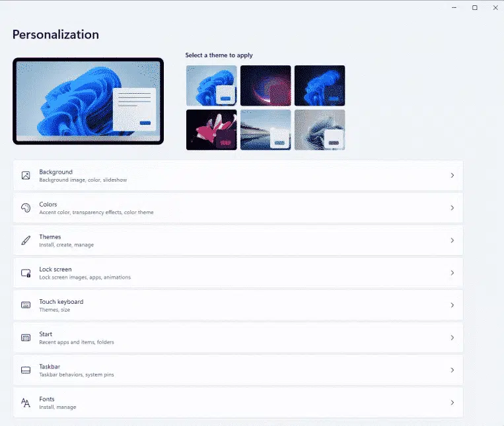Viewport: 504px width, 426px height.
Task: Open the Background settings label
Action: coord(56,172)
